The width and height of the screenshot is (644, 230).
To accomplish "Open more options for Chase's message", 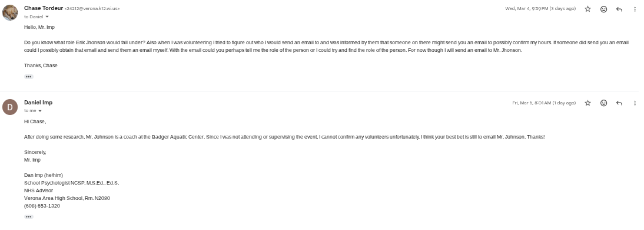I will click(635, 9).
